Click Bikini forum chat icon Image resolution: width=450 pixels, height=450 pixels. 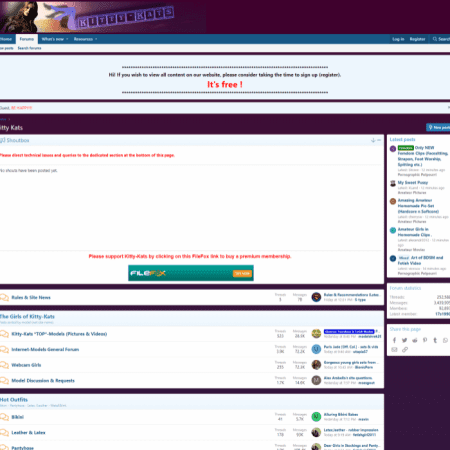click(x=4, y=417)
